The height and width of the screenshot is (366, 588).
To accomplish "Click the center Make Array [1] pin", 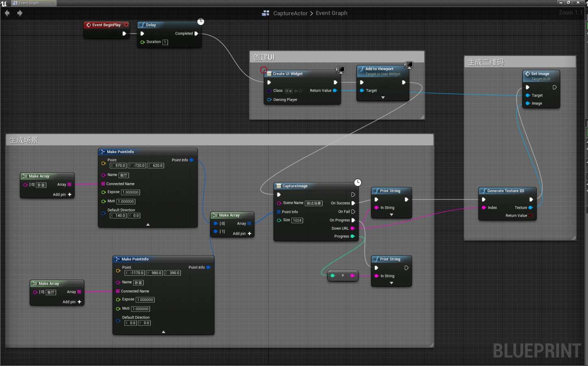I will (x=216, y=231).
